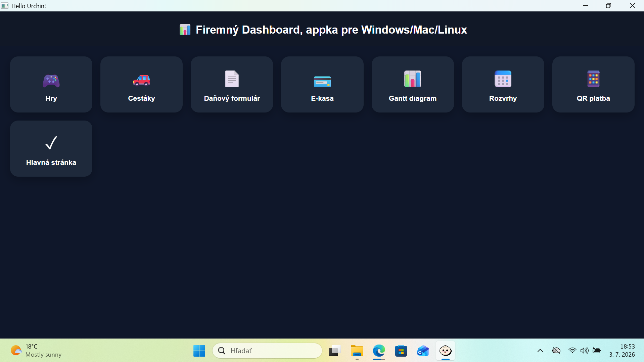
Task: Open the cloud sync status tray icon
Action: (556, 351)
